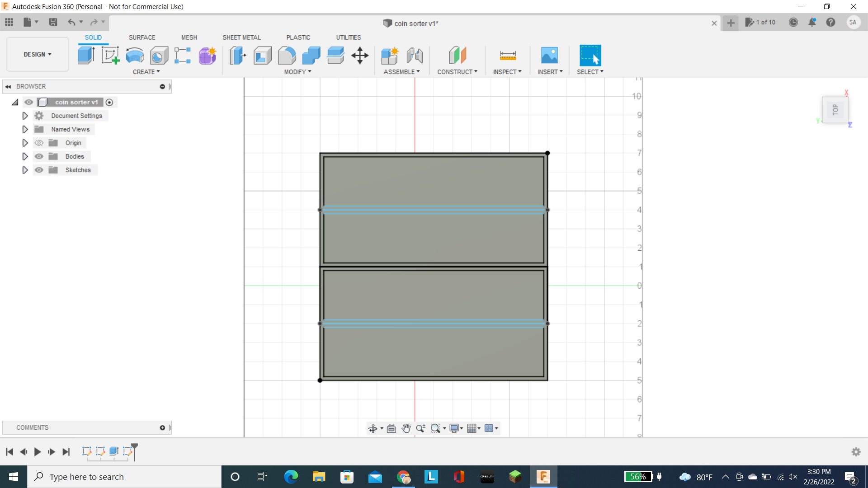Activate the Pan tool in navigation bar
Viewport: 868px width, 488px height.
point(406,428)
